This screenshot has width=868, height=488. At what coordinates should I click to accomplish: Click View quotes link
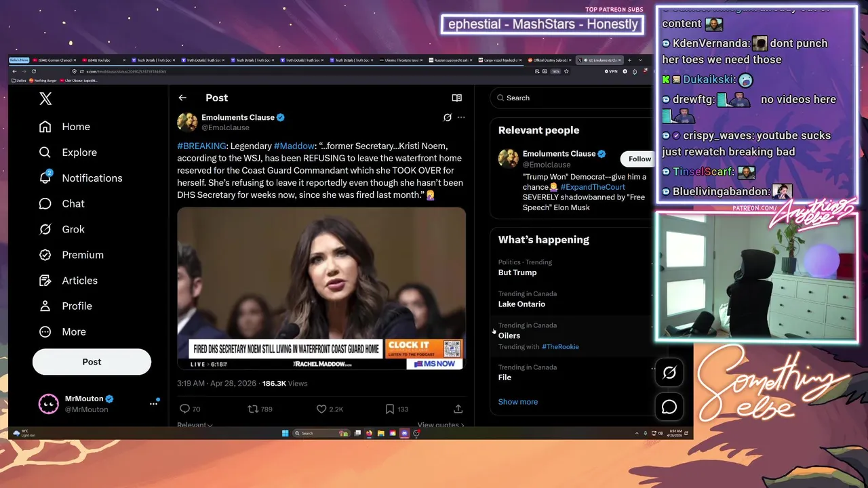[x=441, y=425]
